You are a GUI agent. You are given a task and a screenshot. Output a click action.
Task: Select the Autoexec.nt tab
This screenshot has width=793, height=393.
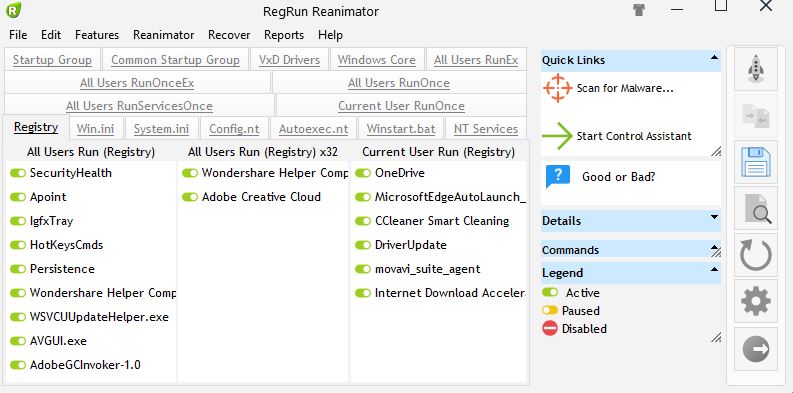[x=314, y=128]
